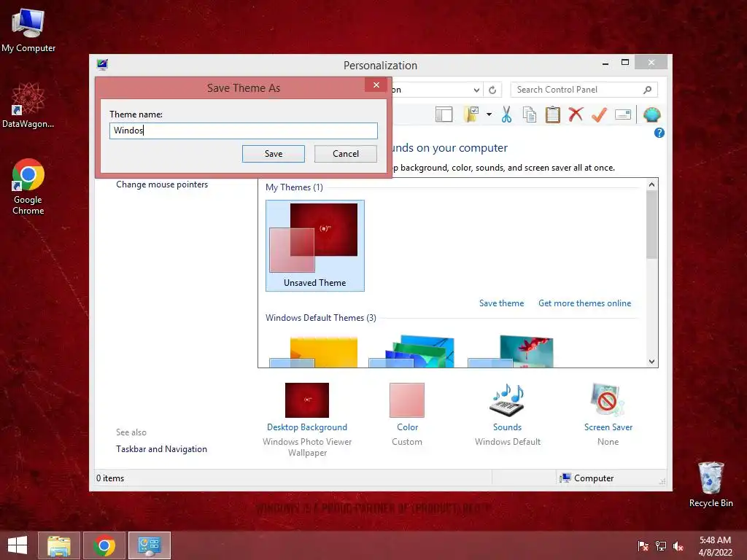Viewport: 747px width, 560px height.
Task: Open the address bar history dropdown
Action: click(476, 90)
